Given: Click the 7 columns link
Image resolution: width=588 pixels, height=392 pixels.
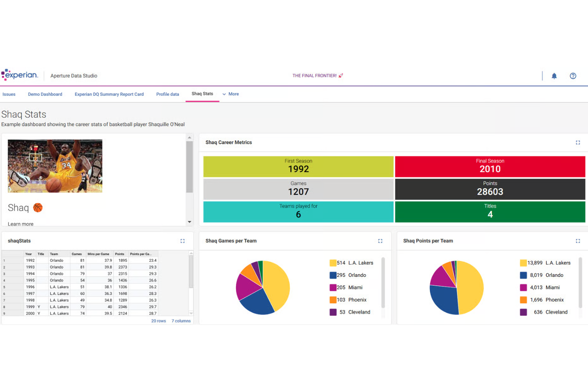Looking at the screenshot, I should [181, 321].
